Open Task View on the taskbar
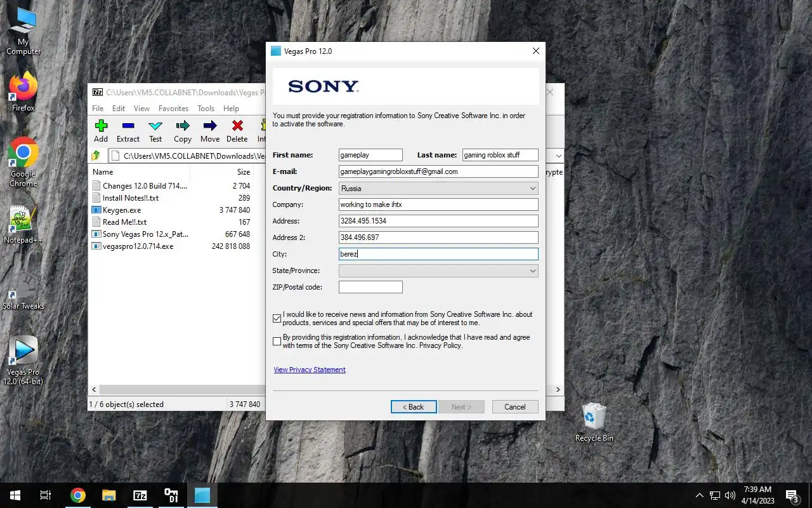The height and width of the screenshot is (508, 812). point(46,495)
